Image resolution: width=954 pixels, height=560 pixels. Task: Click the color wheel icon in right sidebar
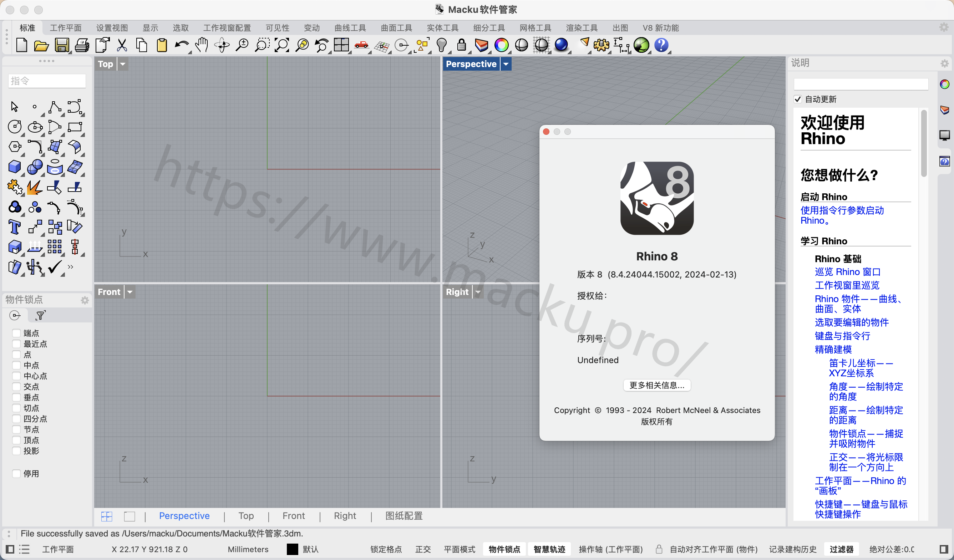pyautogui.click(x=944, y=84)
